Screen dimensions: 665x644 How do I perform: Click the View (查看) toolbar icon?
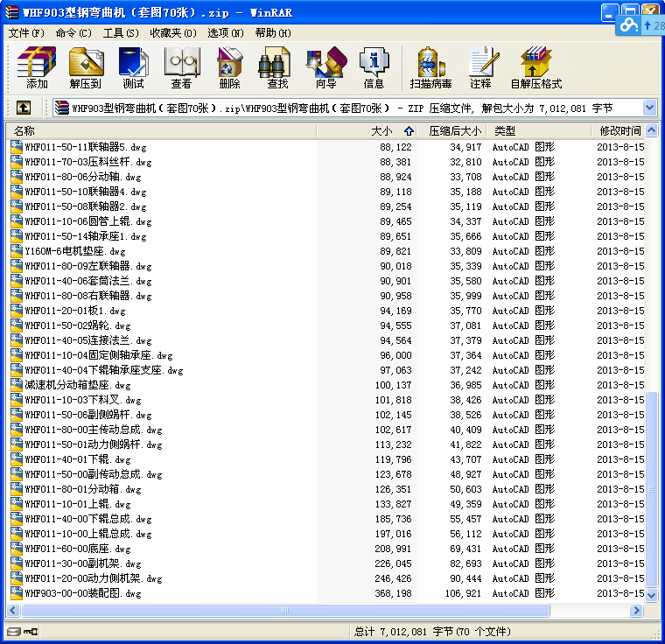pos(181,67)
